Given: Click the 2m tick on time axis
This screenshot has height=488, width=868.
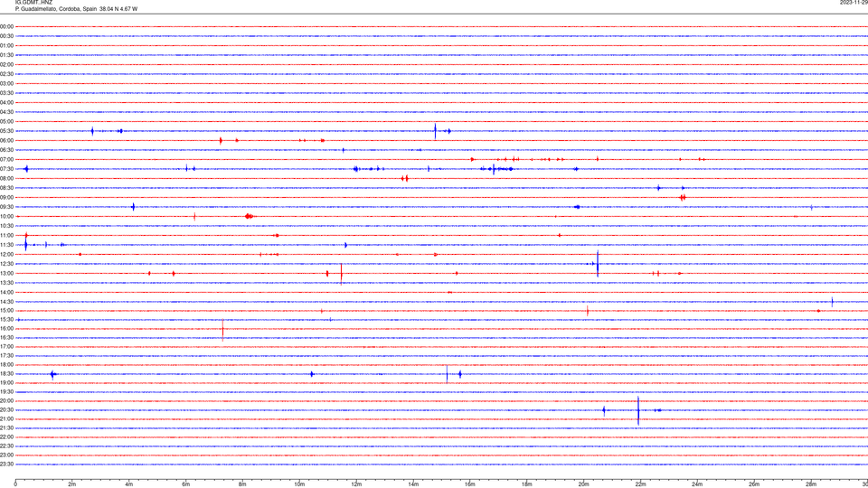Looking at the screenshot, I should point(72,484).
